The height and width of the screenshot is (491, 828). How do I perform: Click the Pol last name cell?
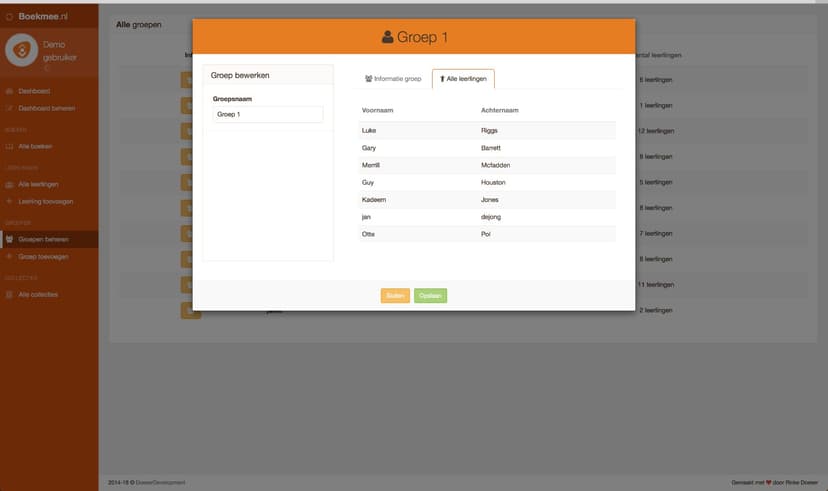click(x=486, y=234)
